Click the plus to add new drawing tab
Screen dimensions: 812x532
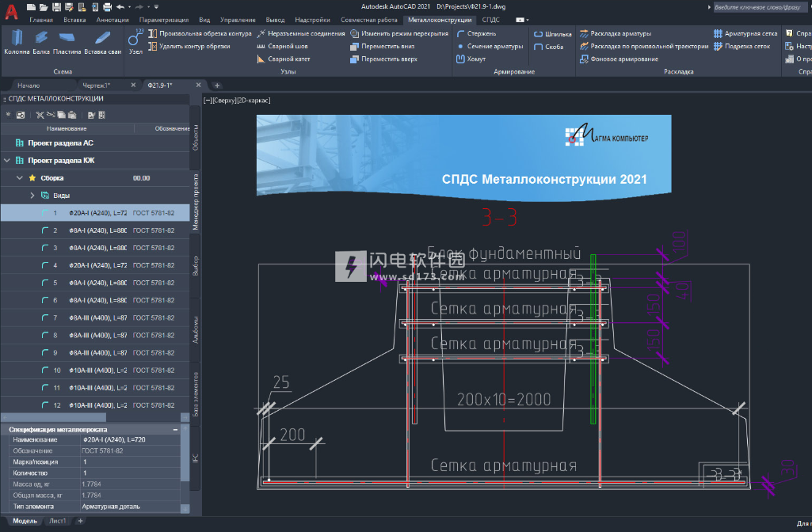217,85
